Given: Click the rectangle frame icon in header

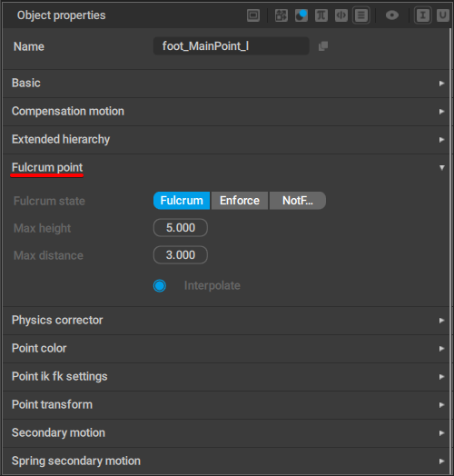Looking at the screenshot, I should 253,15.
